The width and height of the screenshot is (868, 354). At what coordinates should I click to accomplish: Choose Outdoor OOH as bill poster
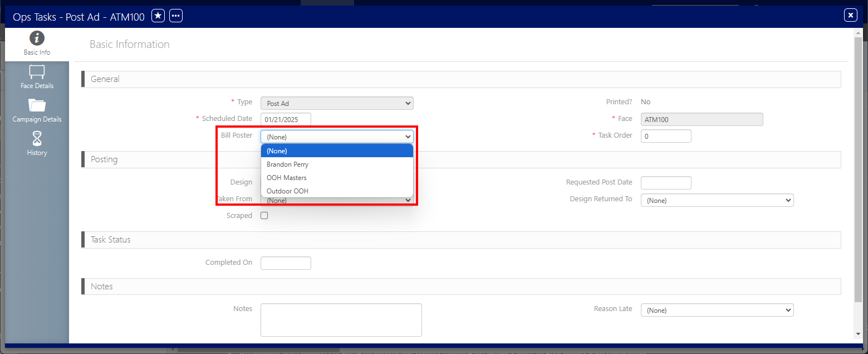point(337,191)
